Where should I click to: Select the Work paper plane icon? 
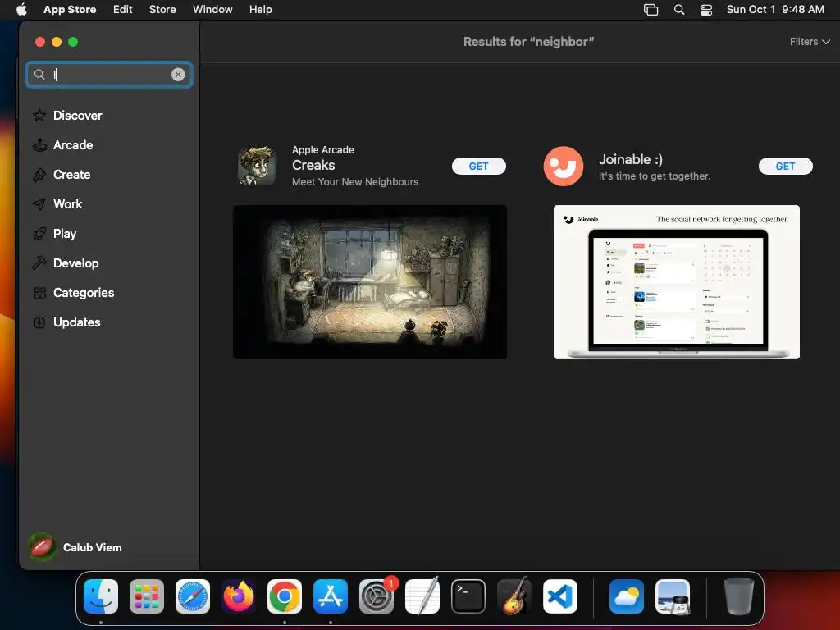click(x=39, y=204)
